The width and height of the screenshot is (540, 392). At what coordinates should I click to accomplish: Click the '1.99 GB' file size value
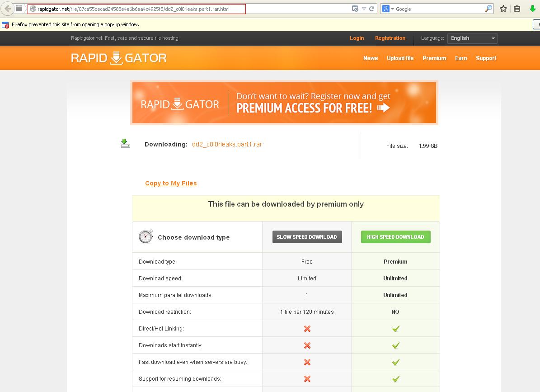click(428, 146)
